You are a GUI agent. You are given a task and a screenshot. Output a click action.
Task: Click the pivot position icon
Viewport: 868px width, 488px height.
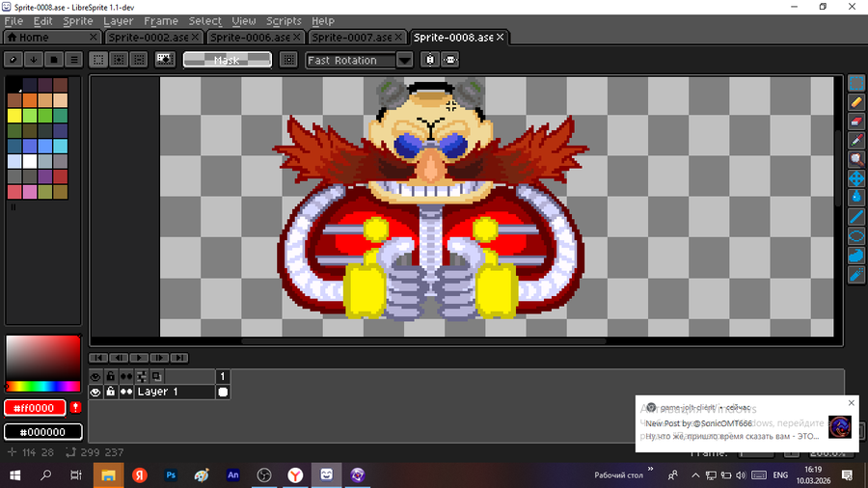pyautogui.click(x=288, y=59)
